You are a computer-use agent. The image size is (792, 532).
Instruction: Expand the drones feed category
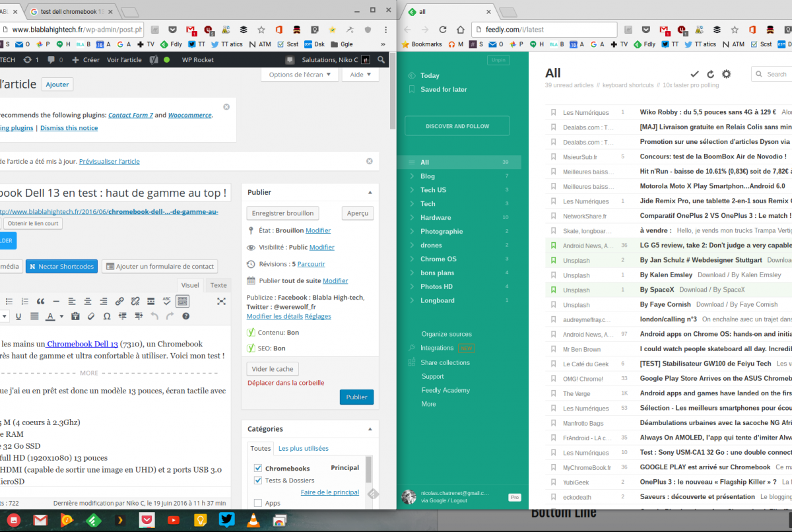pos(412,246)
